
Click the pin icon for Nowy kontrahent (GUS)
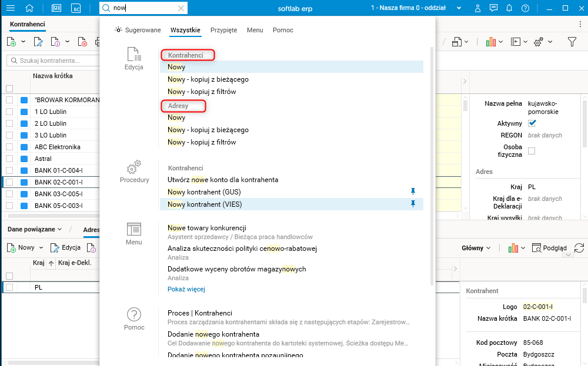[x=413, y=192]
